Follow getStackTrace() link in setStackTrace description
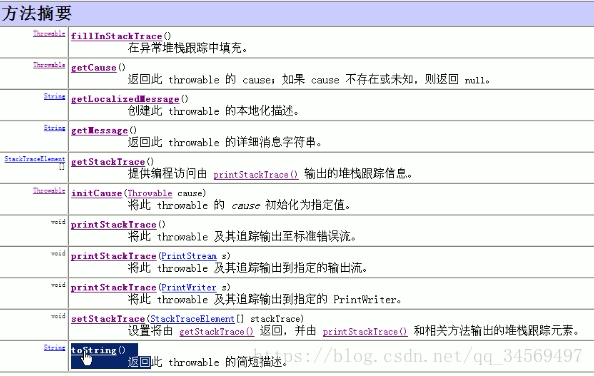 point(217,332)
